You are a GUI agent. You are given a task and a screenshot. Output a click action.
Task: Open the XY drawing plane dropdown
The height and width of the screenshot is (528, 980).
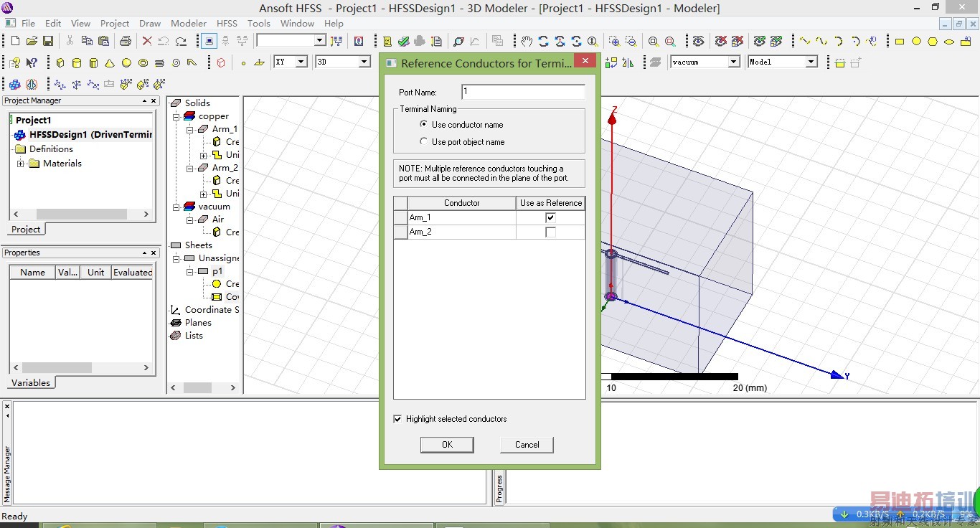tap(301, 62)
